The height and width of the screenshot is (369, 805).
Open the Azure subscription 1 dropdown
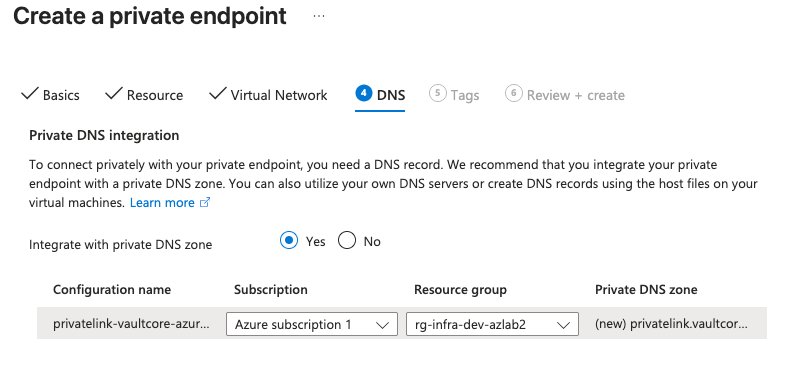click(x=312, y=324)
